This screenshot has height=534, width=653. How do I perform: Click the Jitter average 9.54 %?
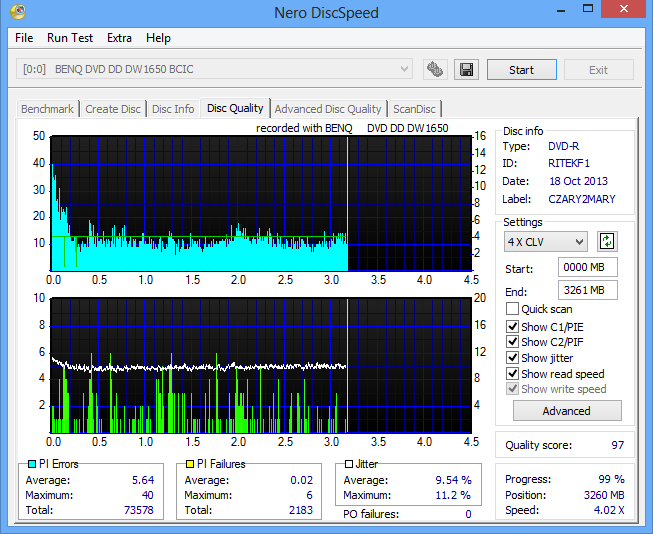(x=454, y=480)
